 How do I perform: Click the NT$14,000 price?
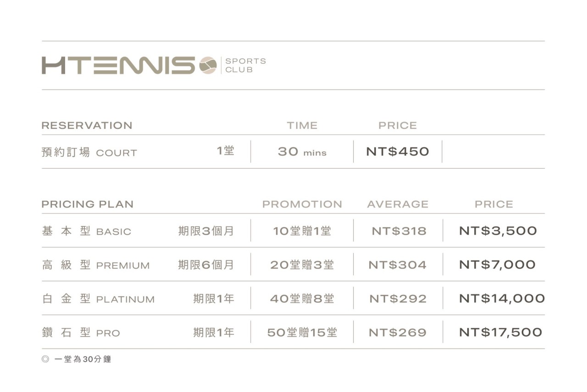(x=502, y=298)
